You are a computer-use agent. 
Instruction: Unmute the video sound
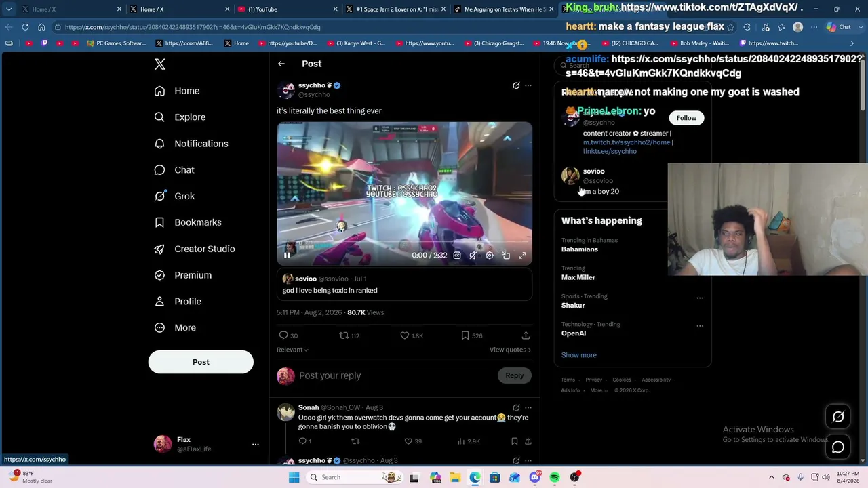point(473,256)
